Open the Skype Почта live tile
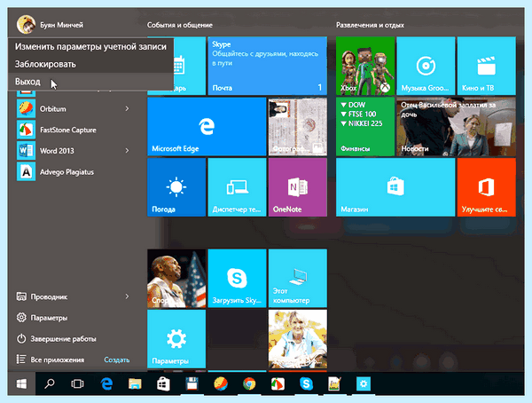Screen dimensions: 532x403 coord(268,66)
